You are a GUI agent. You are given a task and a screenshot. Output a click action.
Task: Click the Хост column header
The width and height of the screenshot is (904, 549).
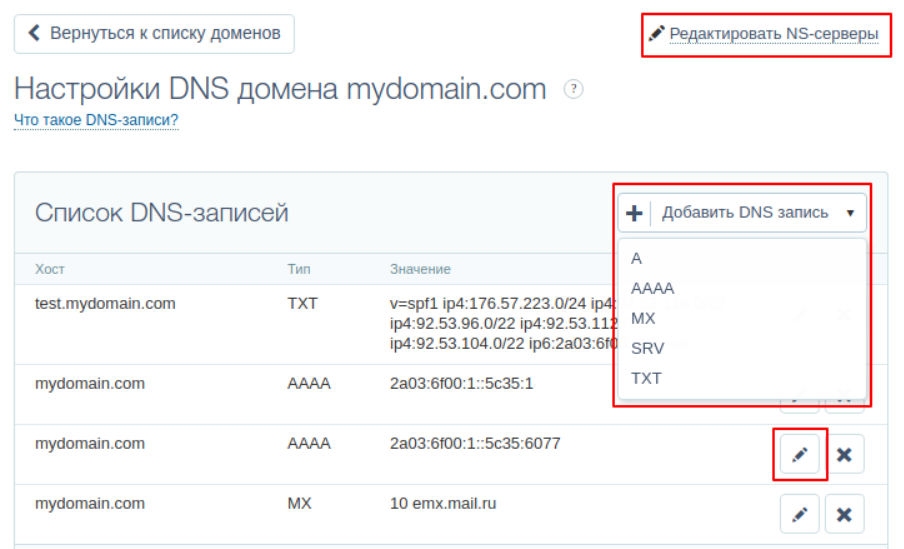[49, 269]
